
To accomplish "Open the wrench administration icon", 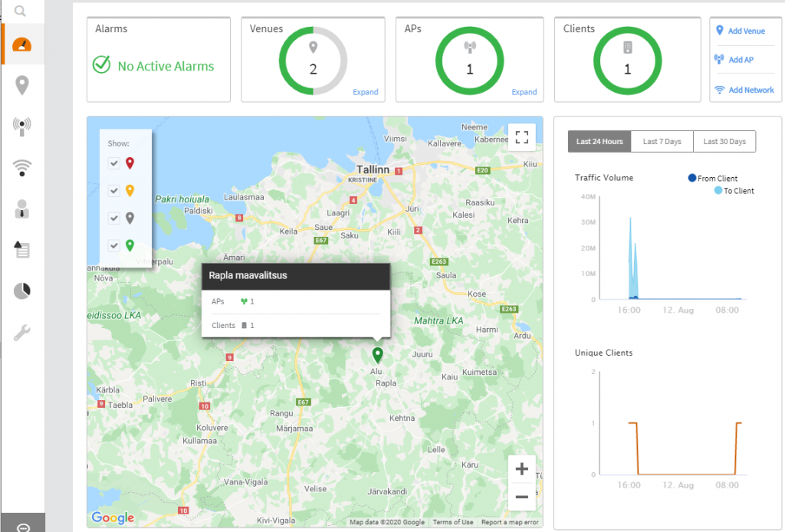I will click(22, 333).
